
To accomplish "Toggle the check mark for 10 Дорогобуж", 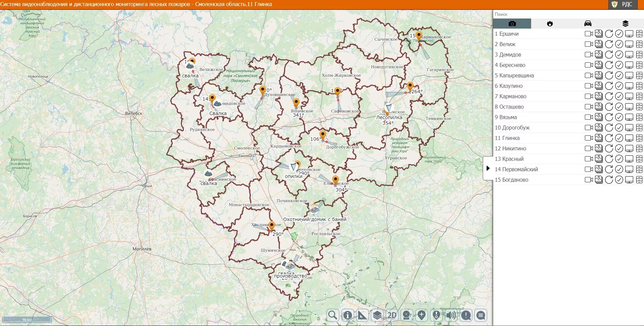I will click(x=619, y=128).
